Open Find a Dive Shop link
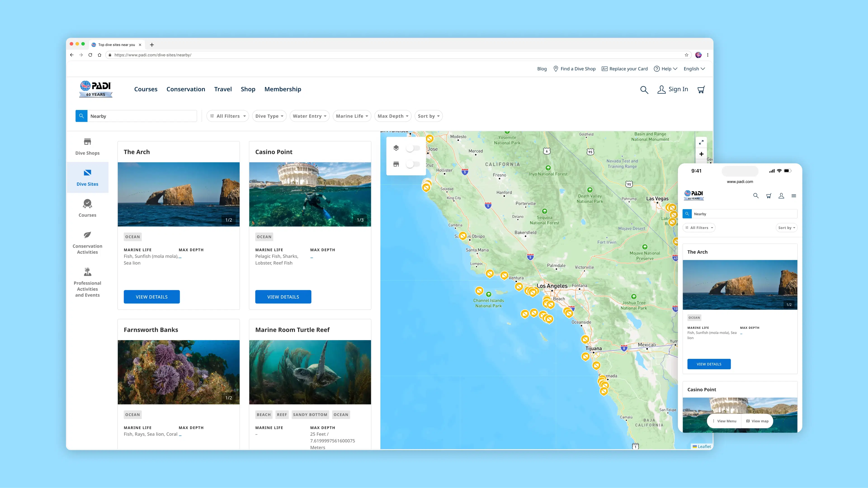The height and width of the screenshot is (488, 868). [574, 69]
